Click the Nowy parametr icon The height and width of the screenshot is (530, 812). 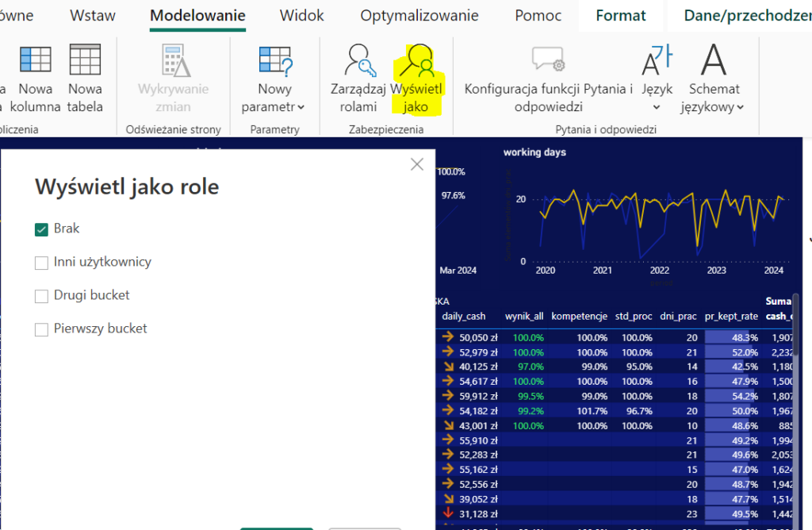point(274,60)
